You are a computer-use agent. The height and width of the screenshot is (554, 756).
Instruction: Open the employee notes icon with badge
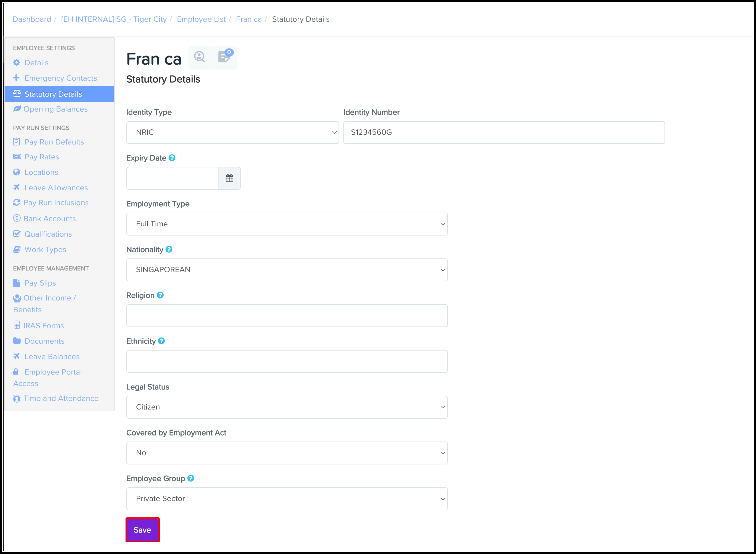[x=225, y=57]
